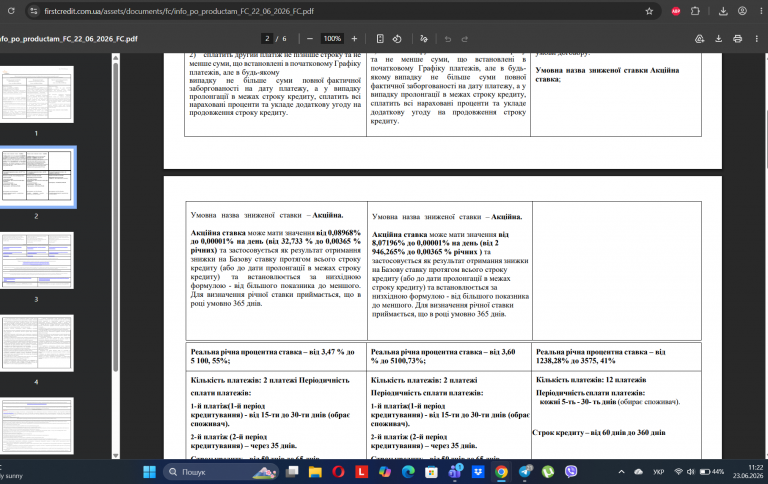This screenshot has width=768, height=484.
Task: Open Chrome downloads icon in browser toolbar
Action: 723,11
